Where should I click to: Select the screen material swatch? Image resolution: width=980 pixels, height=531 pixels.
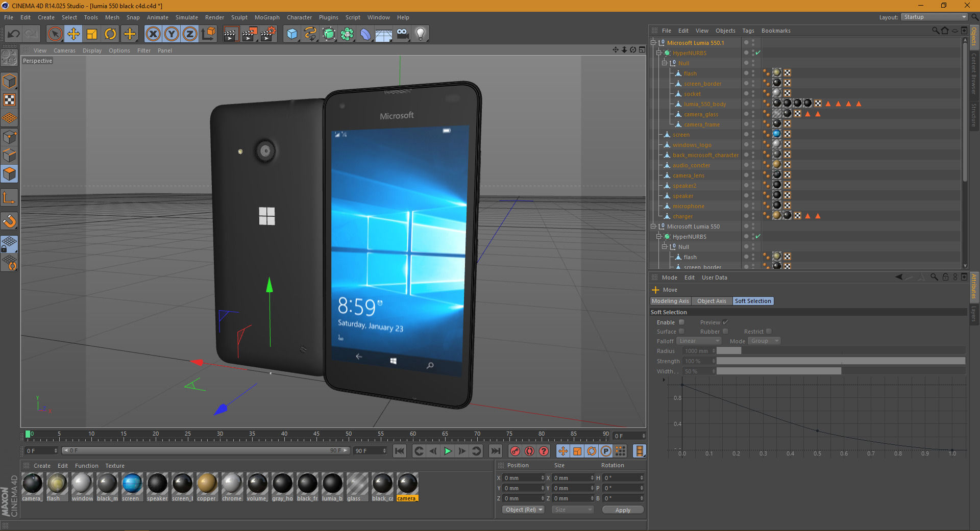(x=132, y=487)
